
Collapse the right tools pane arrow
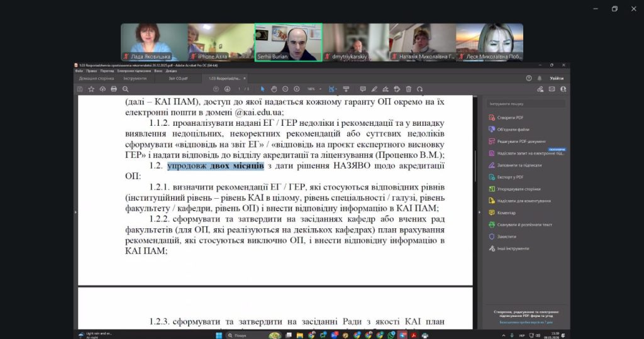(x=480, y=212)
